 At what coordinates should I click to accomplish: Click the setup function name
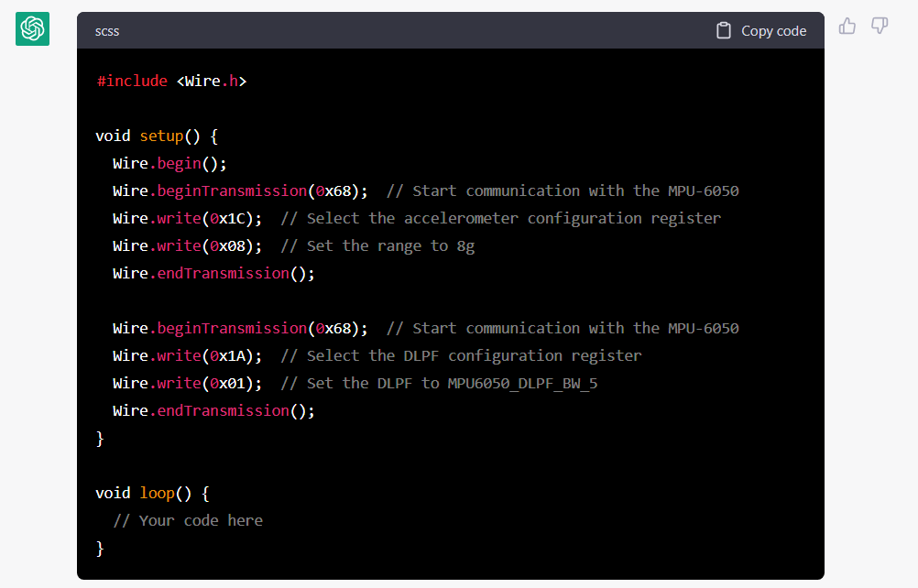(161, 136)
